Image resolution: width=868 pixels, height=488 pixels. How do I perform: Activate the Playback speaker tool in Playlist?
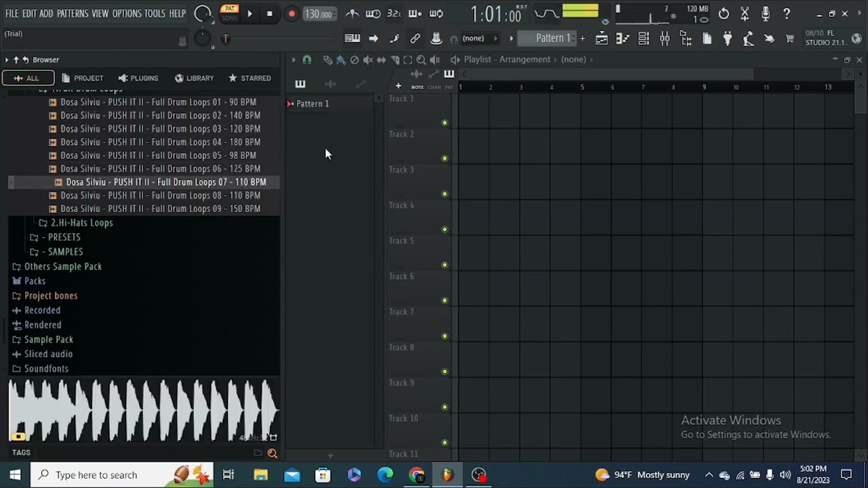(x=435, y=60)
